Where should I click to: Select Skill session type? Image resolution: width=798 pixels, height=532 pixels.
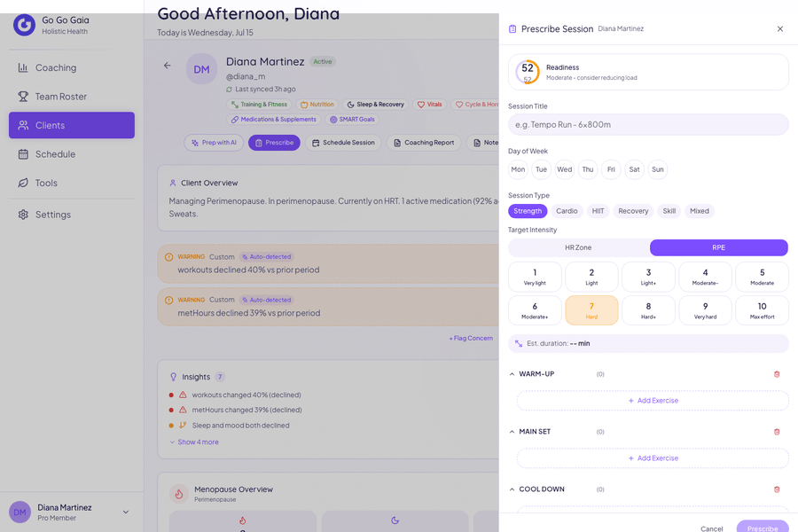[669, 211]
